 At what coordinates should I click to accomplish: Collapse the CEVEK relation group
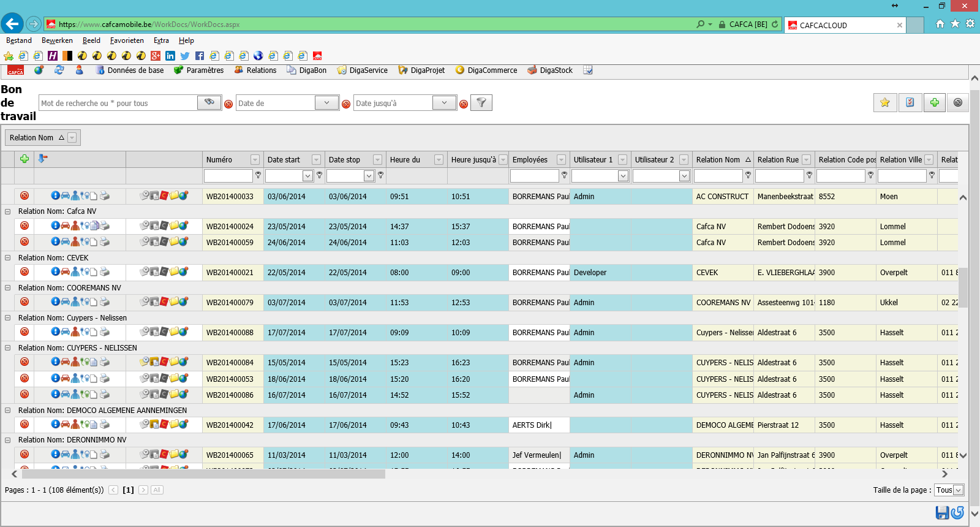click(8, 258)
